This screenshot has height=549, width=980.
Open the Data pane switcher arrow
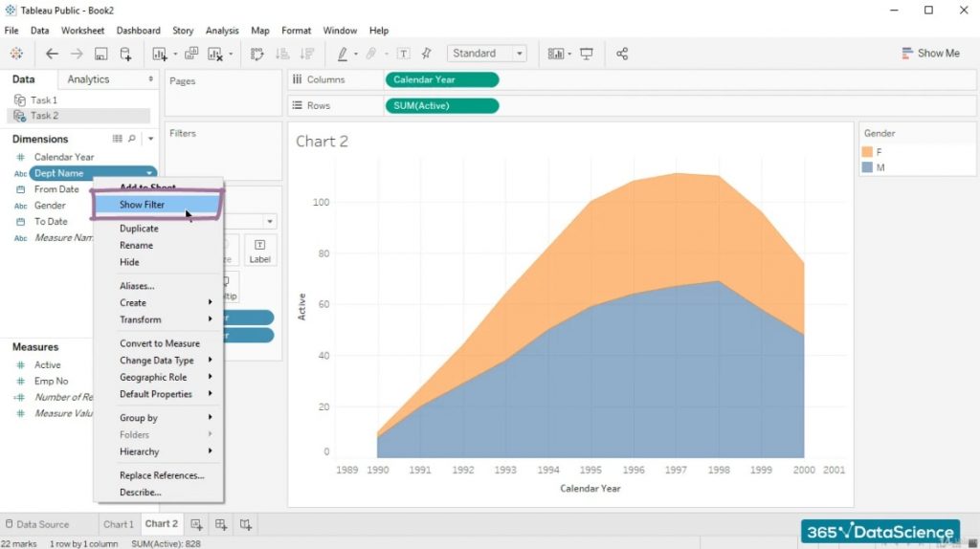(150, 79)
